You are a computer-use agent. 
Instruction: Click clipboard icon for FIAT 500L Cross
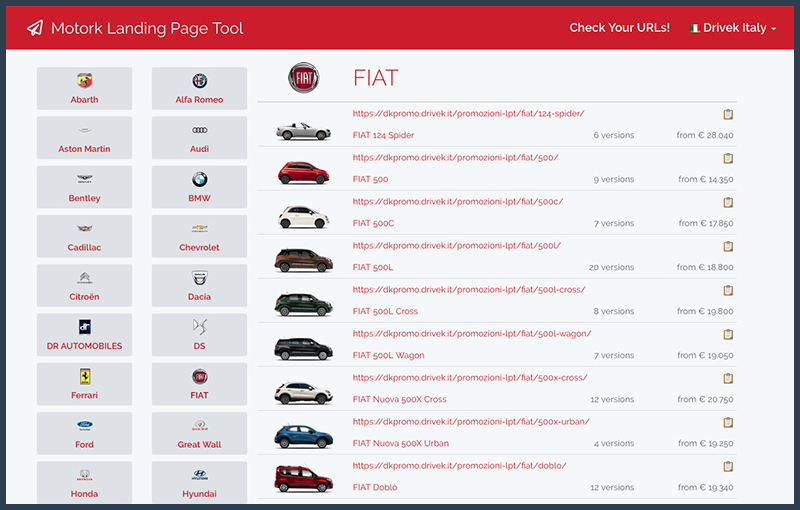point(728,290)
